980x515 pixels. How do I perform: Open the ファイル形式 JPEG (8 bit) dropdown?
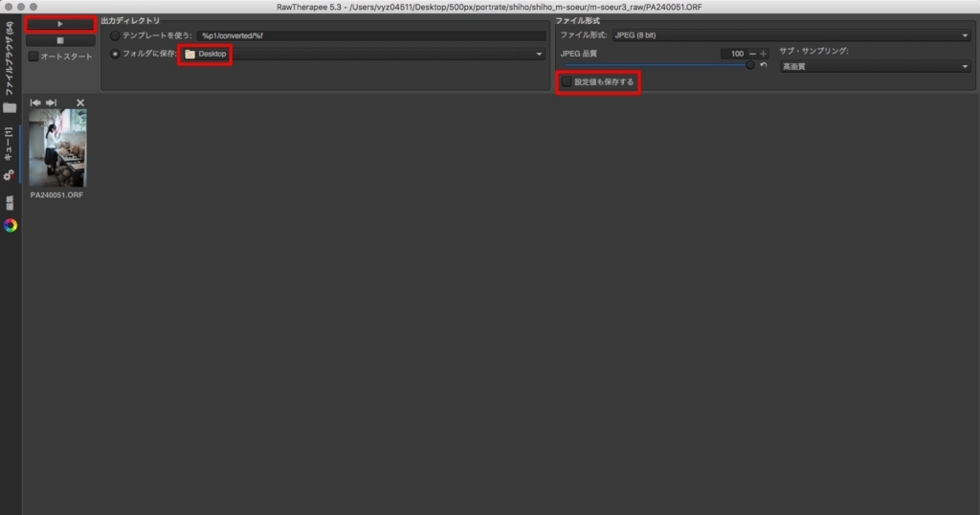click(791, 35)
